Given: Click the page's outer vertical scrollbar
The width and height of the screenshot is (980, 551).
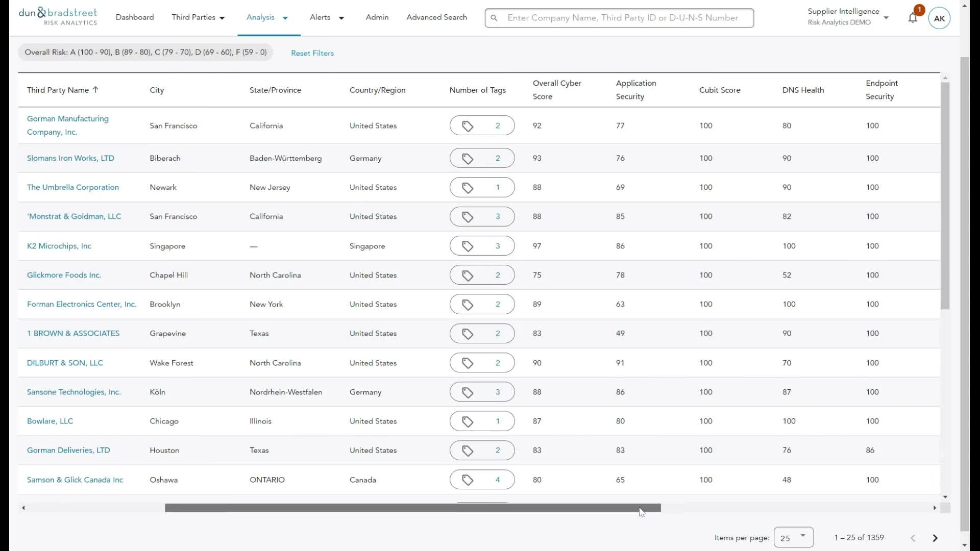Looking at the screenshot, I should 965,293.
